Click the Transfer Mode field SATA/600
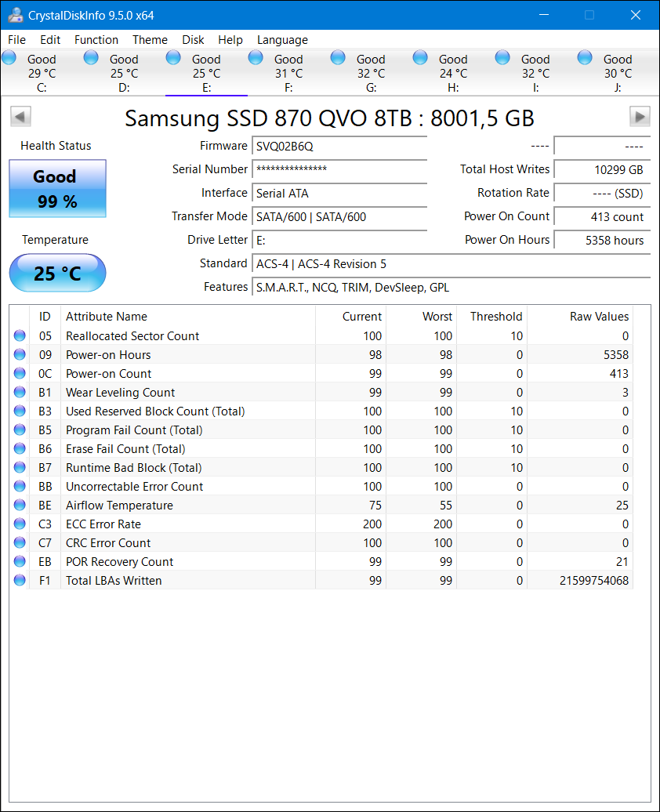This screenshot has width=660, height=812. coord(339,216)
